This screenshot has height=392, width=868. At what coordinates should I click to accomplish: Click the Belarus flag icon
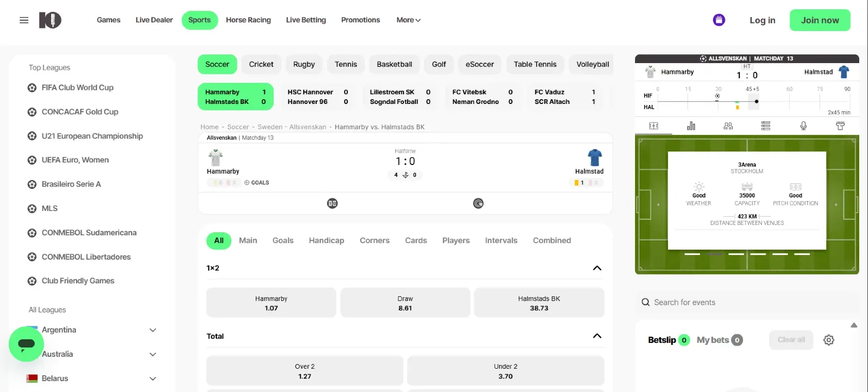coord(32,379)
